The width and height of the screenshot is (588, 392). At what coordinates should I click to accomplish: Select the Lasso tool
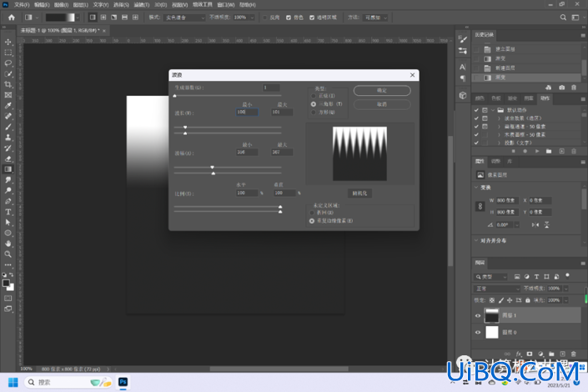pos(8,63)
